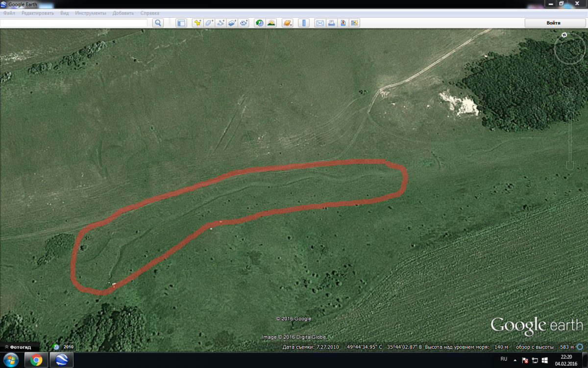Click the look-around compass ring
The image size is (588, 368).
point(570,50)
